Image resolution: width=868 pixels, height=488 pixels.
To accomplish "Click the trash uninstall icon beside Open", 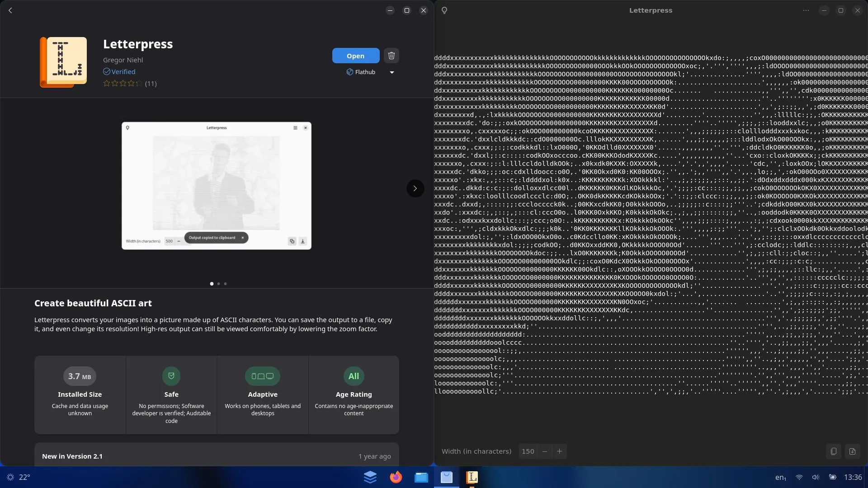I will pos(392,56).
